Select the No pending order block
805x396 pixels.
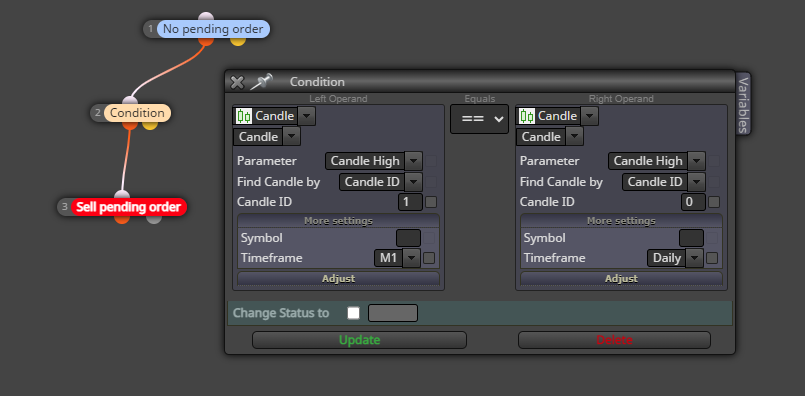[213, 29]
